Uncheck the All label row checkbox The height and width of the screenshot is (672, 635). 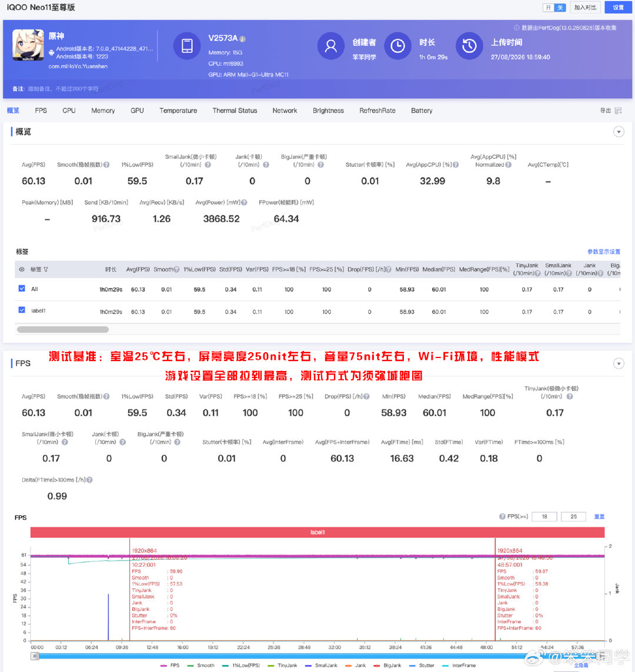click(22, 289)
